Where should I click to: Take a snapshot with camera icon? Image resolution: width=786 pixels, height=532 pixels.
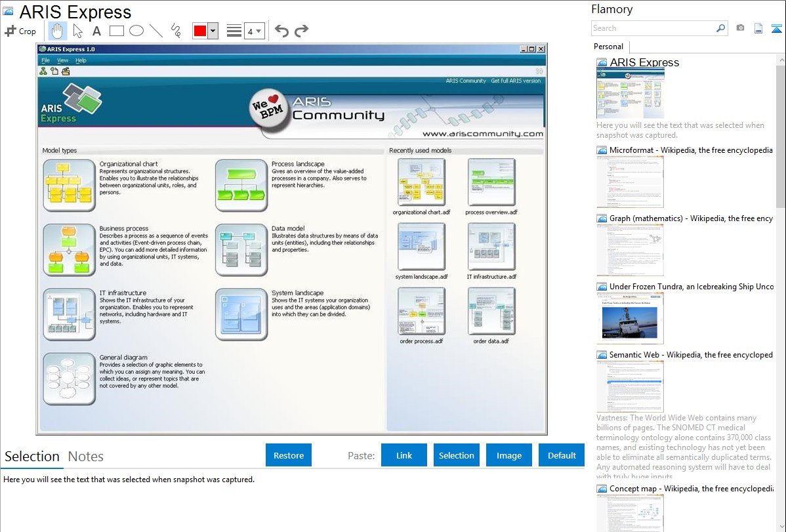click(740, 28)
